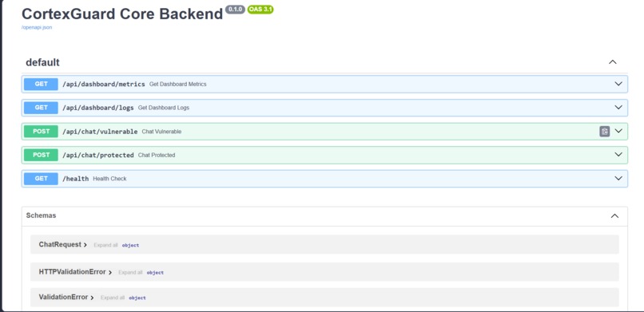Click the Health Check summary text
The image size is (644, 312).
[x=109, y=179]
